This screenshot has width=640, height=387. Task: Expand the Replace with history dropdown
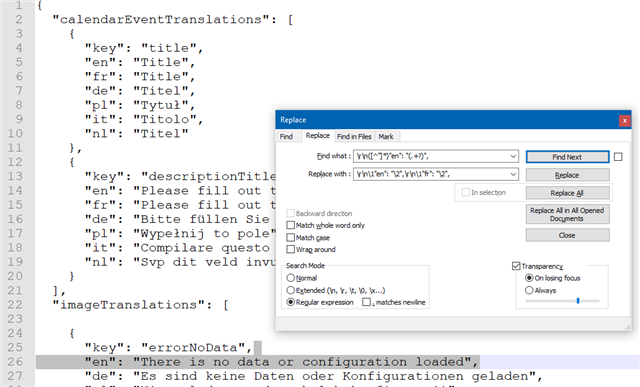pyautogui.click(x=513, y=174)
